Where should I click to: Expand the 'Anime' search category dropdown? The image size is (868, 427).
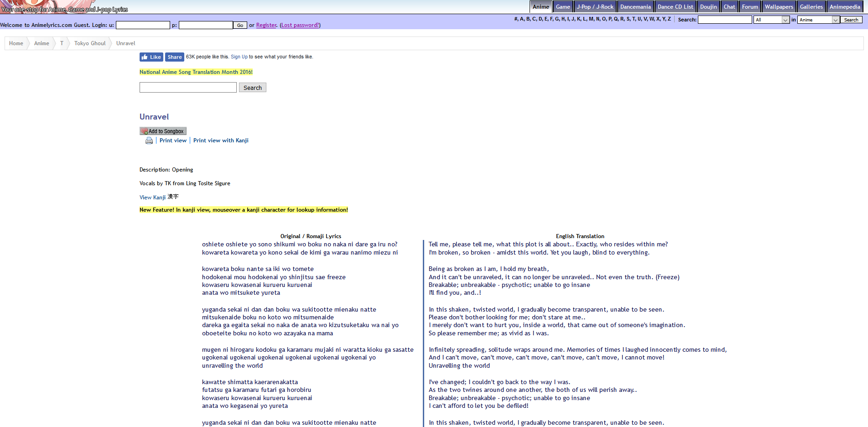click(x=819, y=20)
